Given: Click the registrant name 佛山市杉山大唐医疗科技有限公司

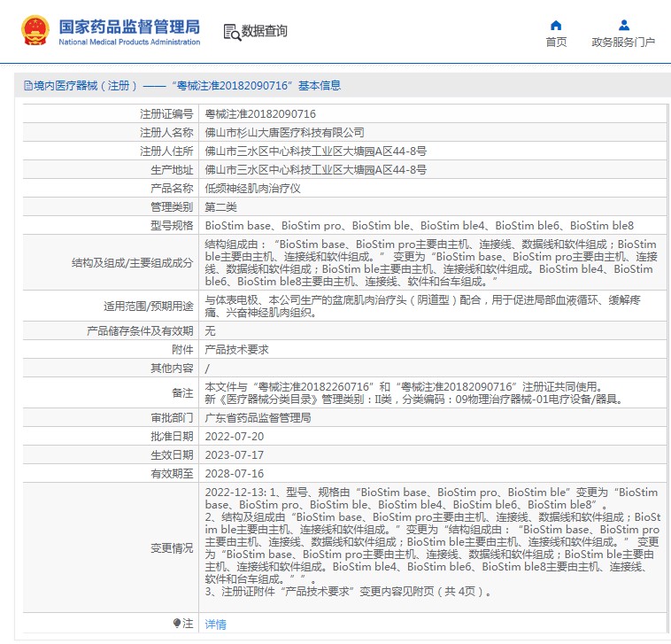Looking at the screenshot, I should point(284,132).
